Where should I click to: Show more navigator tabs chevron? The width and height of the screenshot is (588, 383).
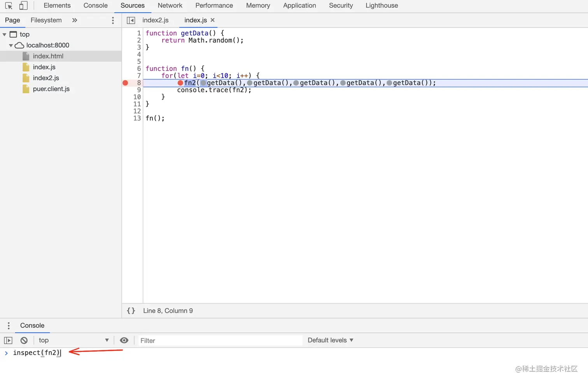75,20
